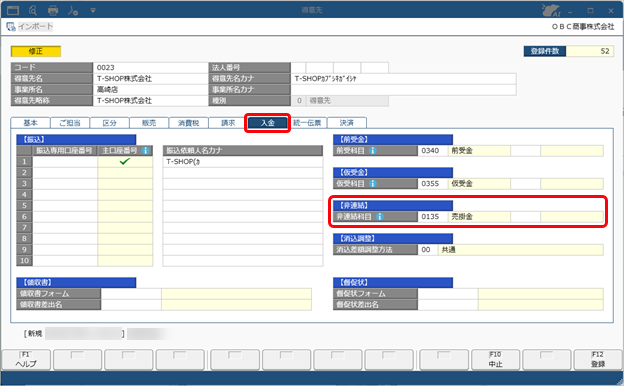Screen dimensions: 624x386
Task: Click the F1 ヘルプ button
Action: (x=26, y=359)
